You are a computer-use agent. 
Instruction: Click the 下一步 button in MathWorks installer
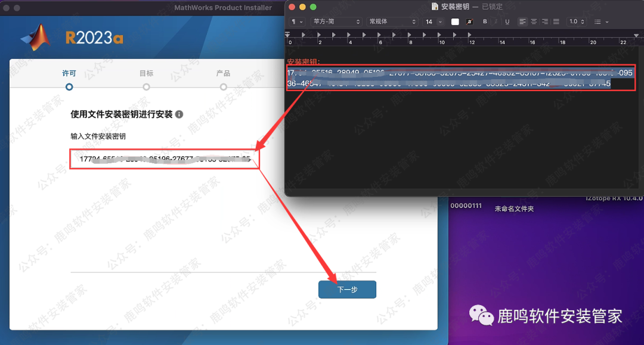[x=347, y=290]
